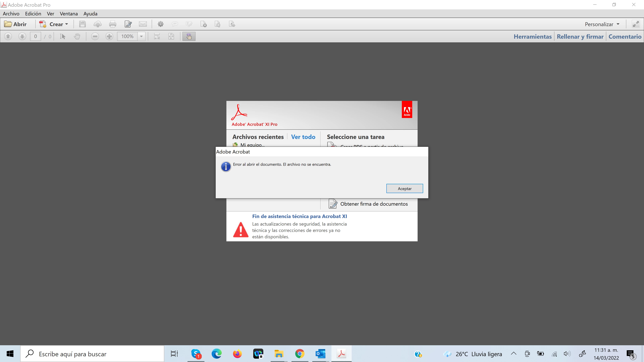This screenshot has height=362, width=644.
Task: Expand the Crear dropdown
Action: click(x=66, y=24)
